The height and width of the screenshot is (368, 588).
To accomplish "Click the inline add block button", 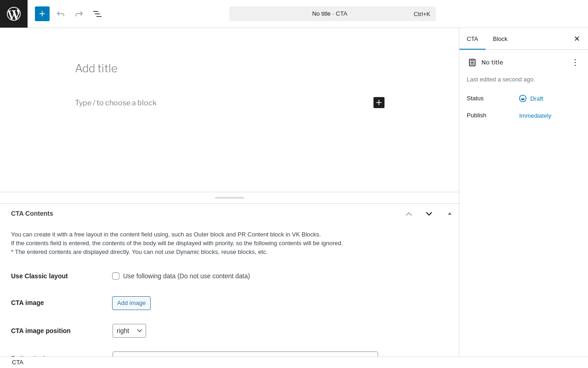I will point(379,103).
